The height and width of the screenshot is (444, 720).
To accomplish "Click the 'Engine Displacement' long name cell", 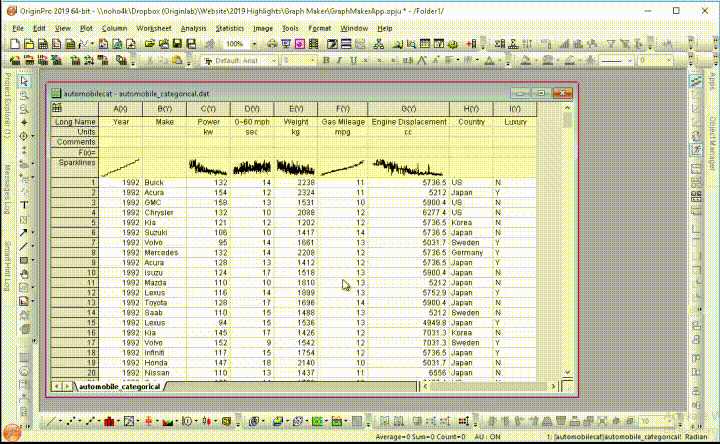I will 408,122.
